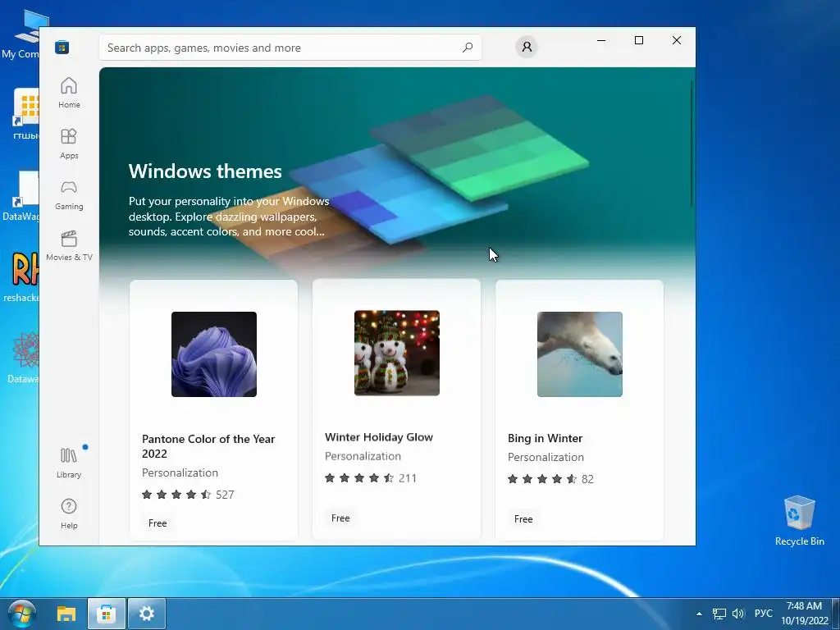This screenshot has width=840, height=630.
Task: Click the Microsoft Store logo icon
Action: [62, 47]
